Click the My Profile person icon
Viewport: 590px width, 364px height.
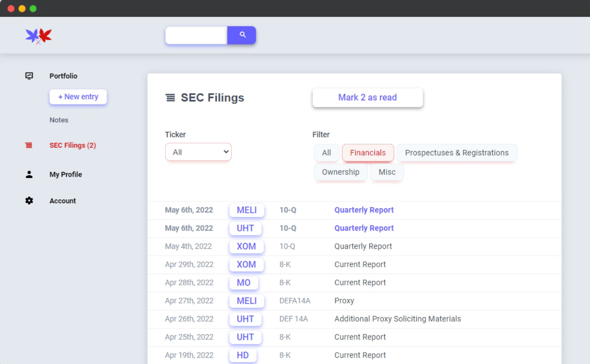(x=29, y=174)
